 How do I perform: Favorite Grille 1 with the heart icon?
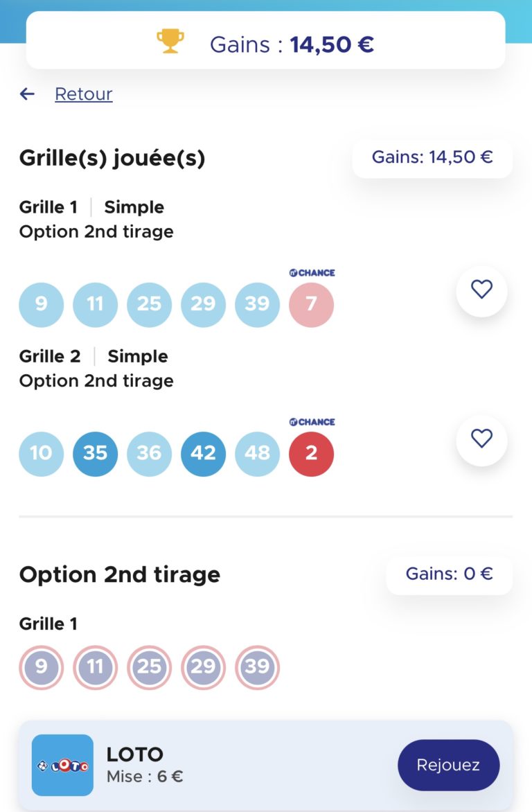481,289
